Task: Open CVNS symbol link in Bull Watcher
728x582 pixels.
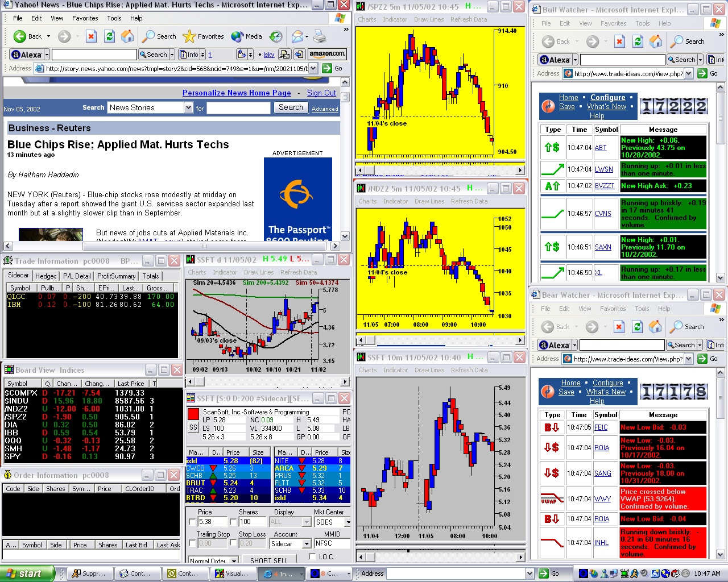Action: pos(603,214)
